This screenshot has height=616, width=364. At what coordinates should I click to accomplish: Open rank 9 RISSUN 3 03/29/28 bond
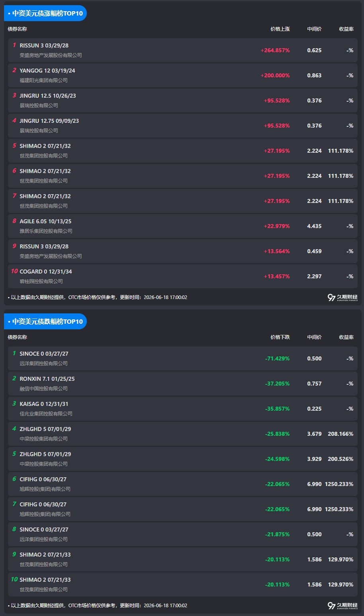44,246
